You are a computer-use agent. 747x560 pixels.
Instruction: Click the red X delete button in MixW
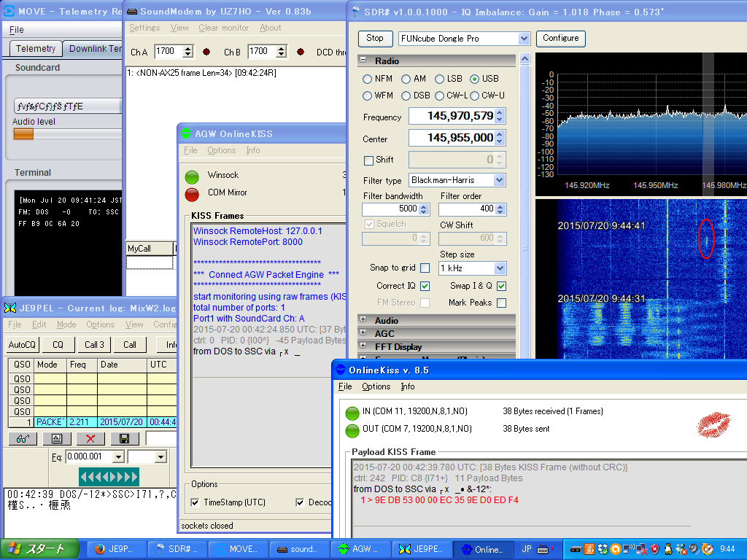pyautogui.click(x=90, y=438)
